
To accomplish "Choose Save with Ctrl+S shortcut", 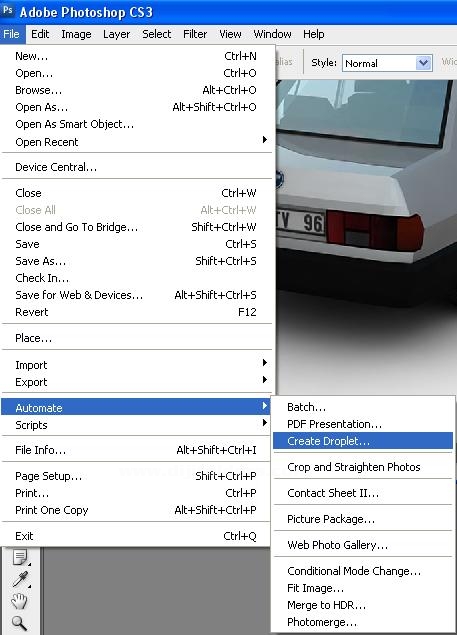I will pos(136,244).
